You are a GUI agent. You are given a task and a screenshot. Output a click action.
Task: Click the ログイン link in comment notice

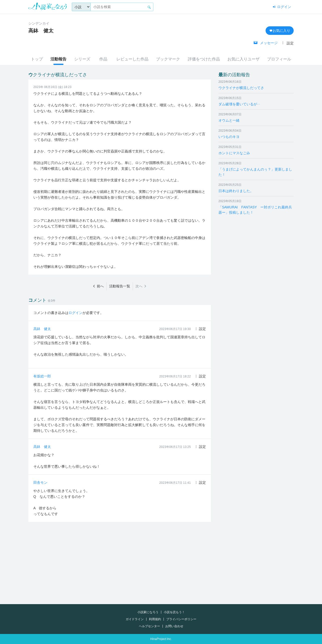click(x=75, y=313)
